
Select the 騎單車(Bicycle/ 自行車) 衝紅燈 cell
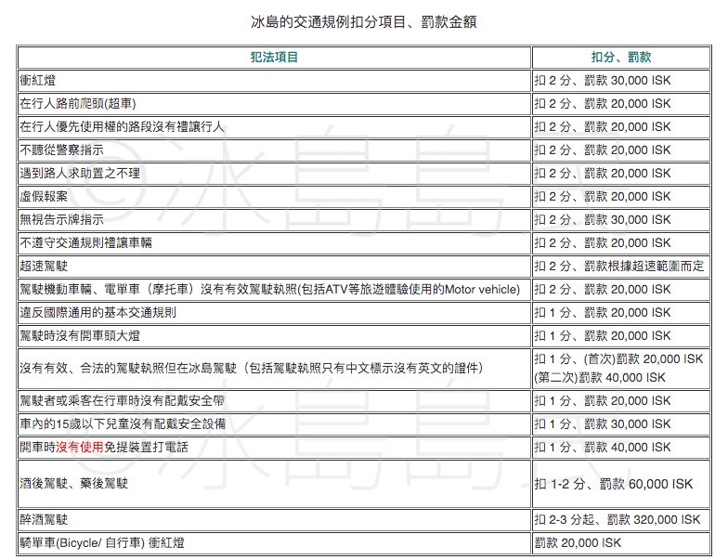[x=274, y=542]
